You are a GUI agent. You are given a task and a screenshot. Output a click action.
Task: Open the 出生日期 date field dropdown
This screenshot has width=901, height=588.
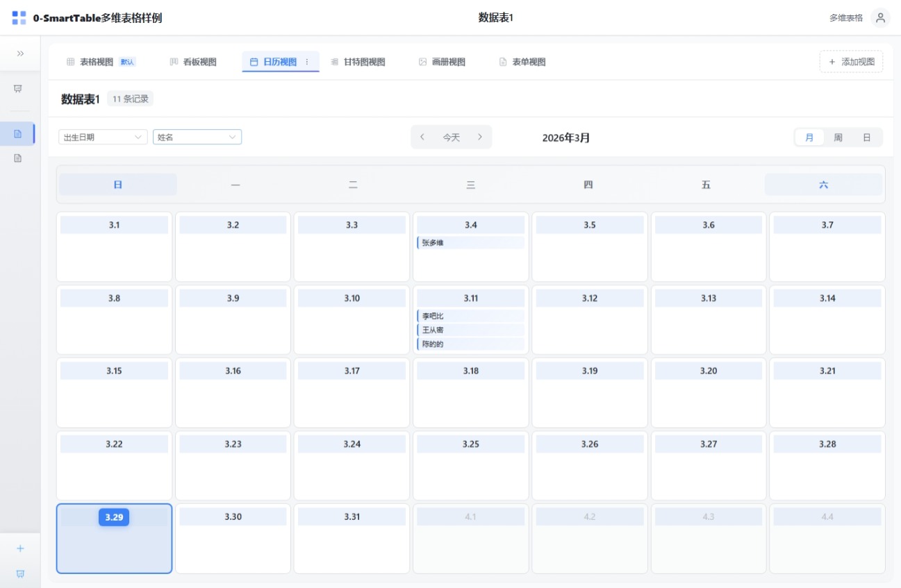point(103,137)
